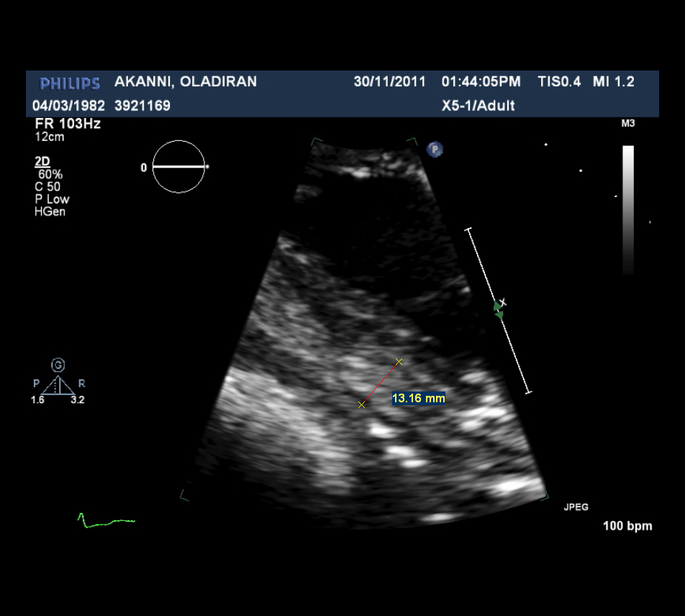Select the upper yellow caliper marker
The width and height of the screenshot is (685, 616).
pos(399,361)
